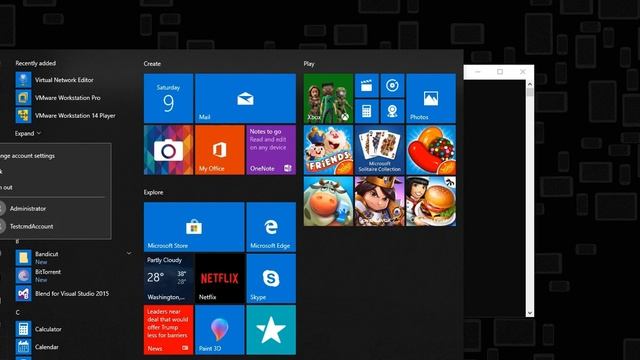Open the Photos tile
640x360 pixels.
[431, 98]
